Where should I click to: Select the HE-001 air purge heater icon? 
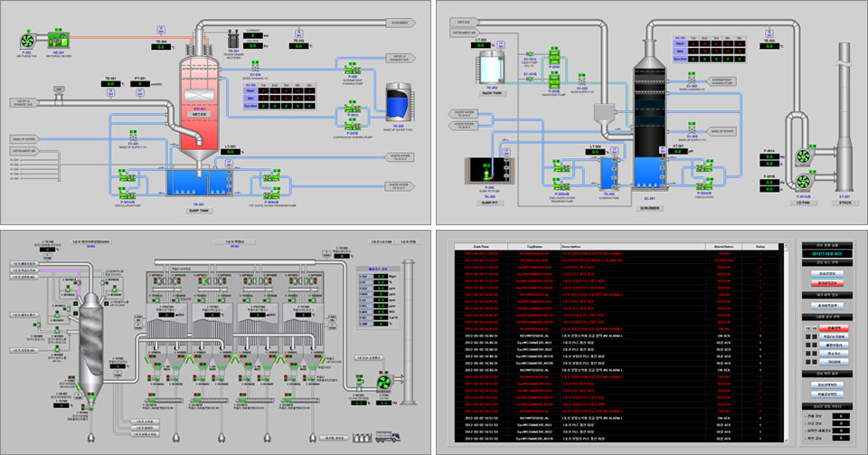click(58, 40)
